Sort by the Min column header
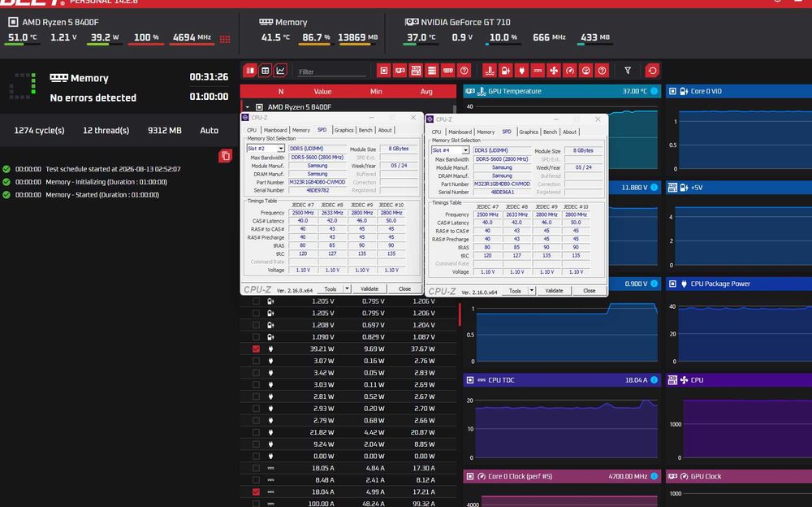Image resolution: width=812 pixels, height=507 pixels. tap(376, 91)
